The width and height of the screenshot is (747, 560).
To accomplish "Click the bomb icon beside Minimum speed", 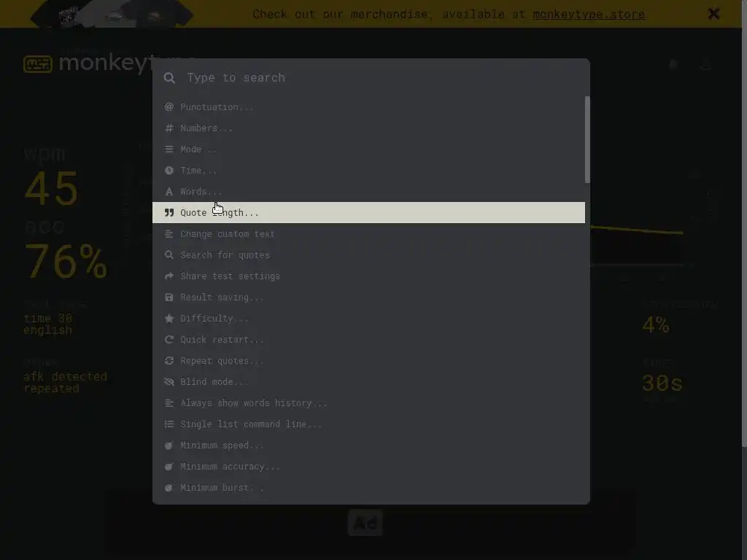I will tap(169, 446).
